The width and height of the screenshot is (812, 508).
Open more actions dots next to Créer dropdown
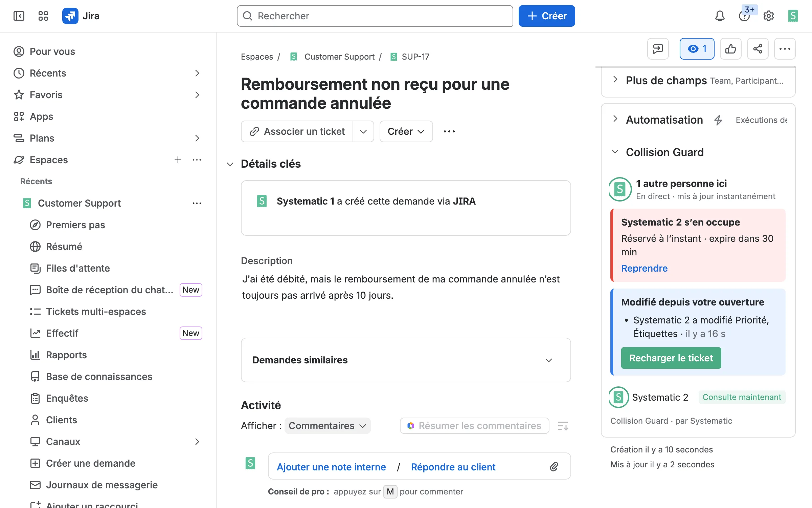point(449,131)
